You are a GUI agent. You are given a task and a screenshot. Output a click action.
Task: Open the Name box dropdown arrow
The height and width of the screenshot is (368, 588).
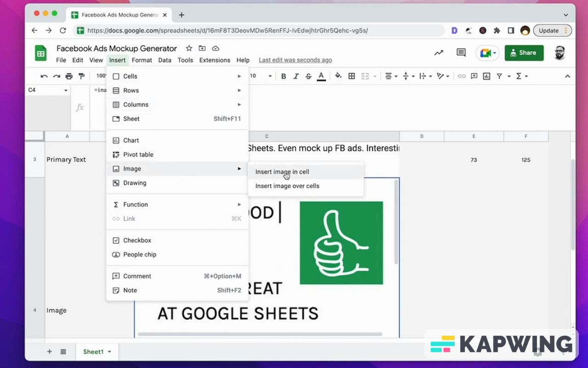click(x=66, y=90)
